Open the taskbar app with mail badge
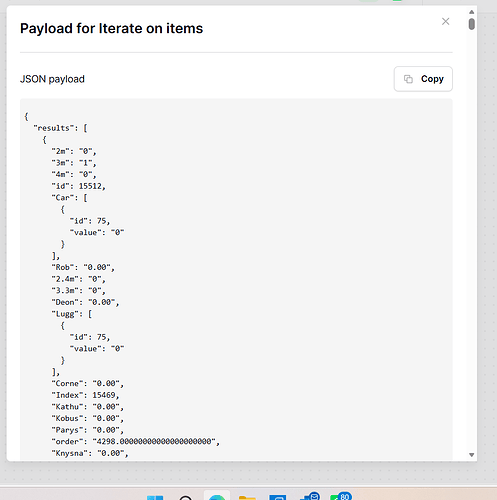497x500 pixels. tap(310, 496)
